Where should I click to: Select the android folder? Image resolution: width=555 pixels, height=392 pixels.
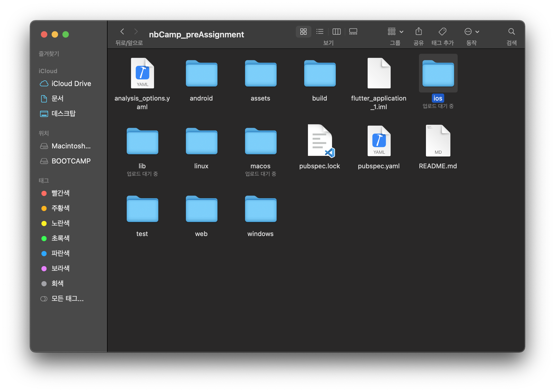pyautogui.click(x=201, y=73)
